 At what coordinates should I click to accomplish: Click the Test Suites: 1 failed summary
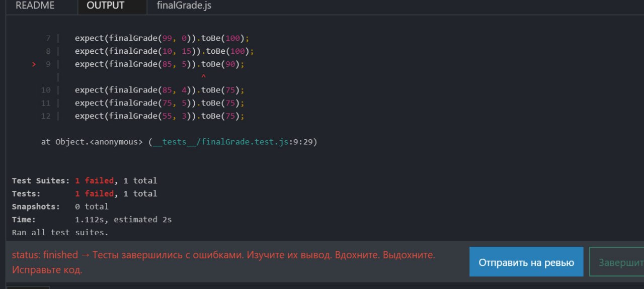85,180
